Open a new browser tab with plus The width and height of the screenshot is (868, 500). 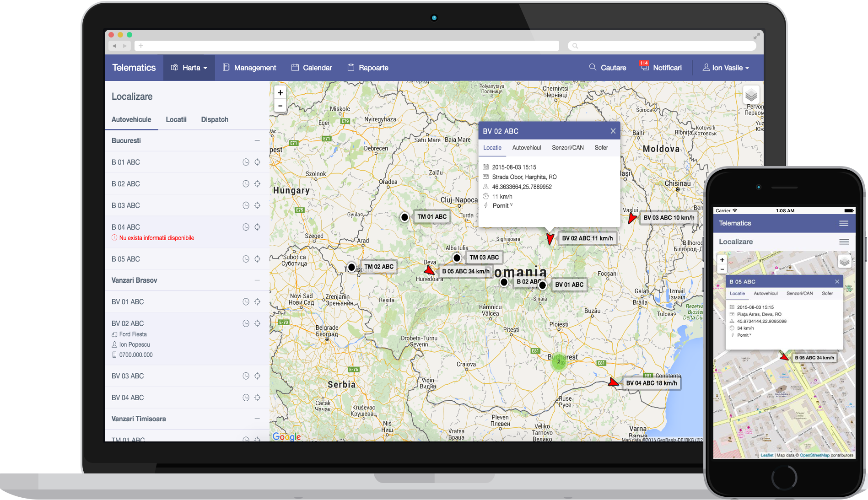[141, 46]
